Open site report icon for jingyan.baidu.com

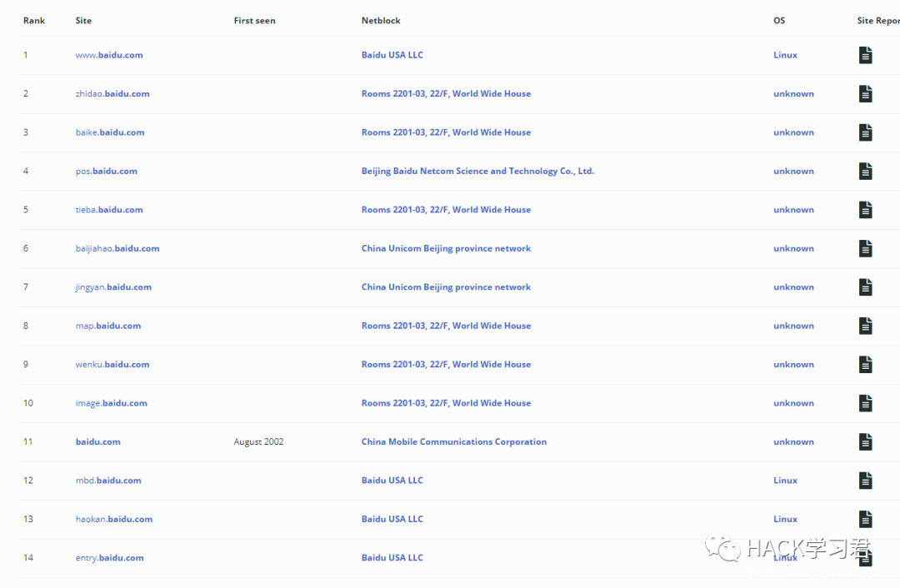(866, 287)
